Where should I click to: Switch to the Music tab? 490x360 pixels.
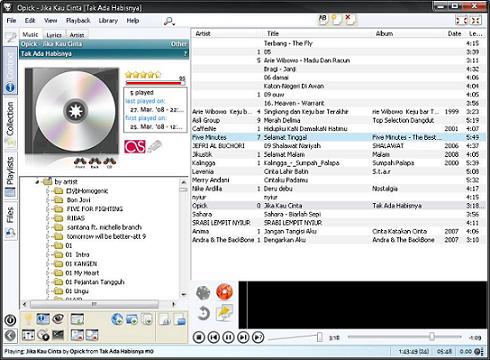pos(30,34)
